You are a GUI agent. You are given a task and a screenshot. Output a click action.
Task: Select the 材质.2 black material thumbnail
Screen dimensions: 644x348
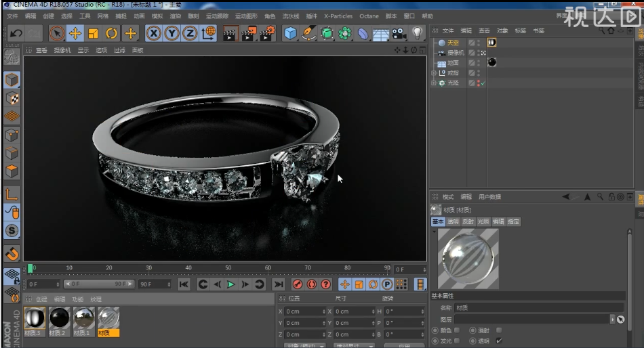pyautogui.click(x=59, y=322)
